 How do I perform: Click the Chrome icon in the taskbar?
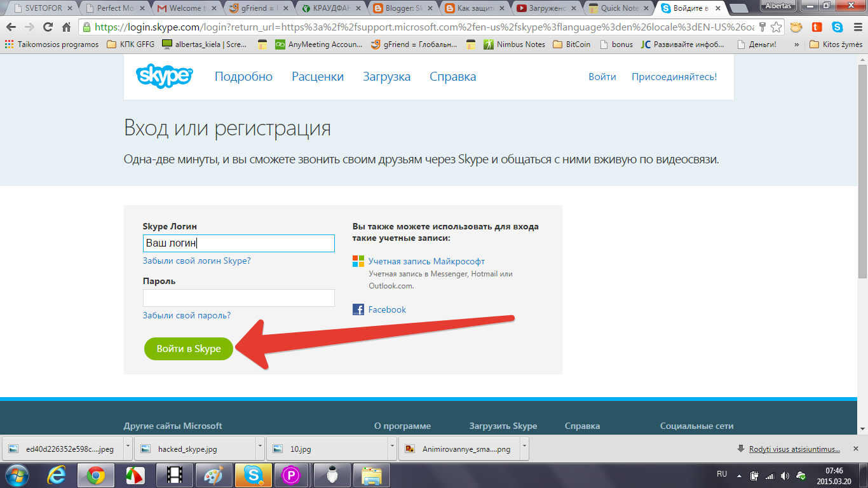[x=95, y=475]
